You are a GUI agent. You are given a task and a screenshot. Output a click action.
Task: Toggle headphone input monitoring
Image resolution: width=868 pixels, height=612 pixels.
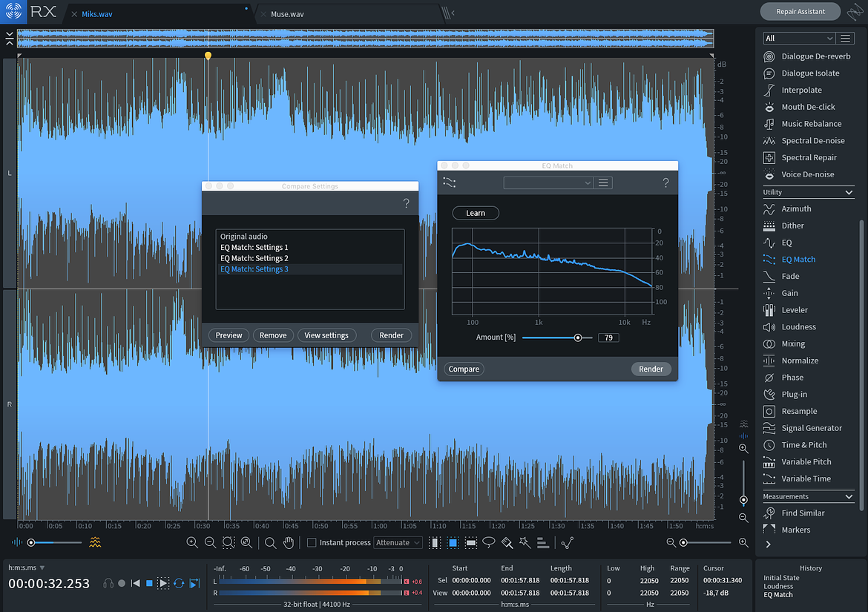108,583
